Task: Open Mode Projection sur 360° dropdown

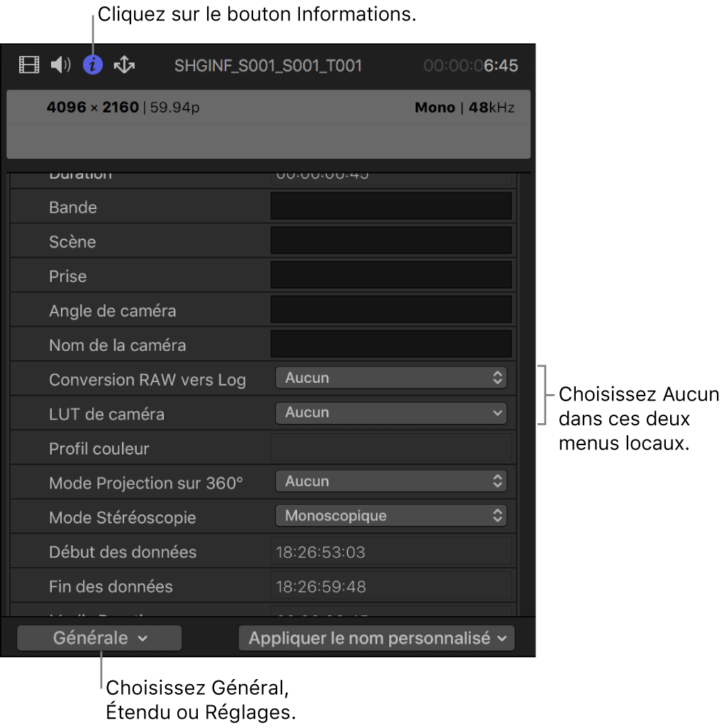Action: click(x=391, y=481)
